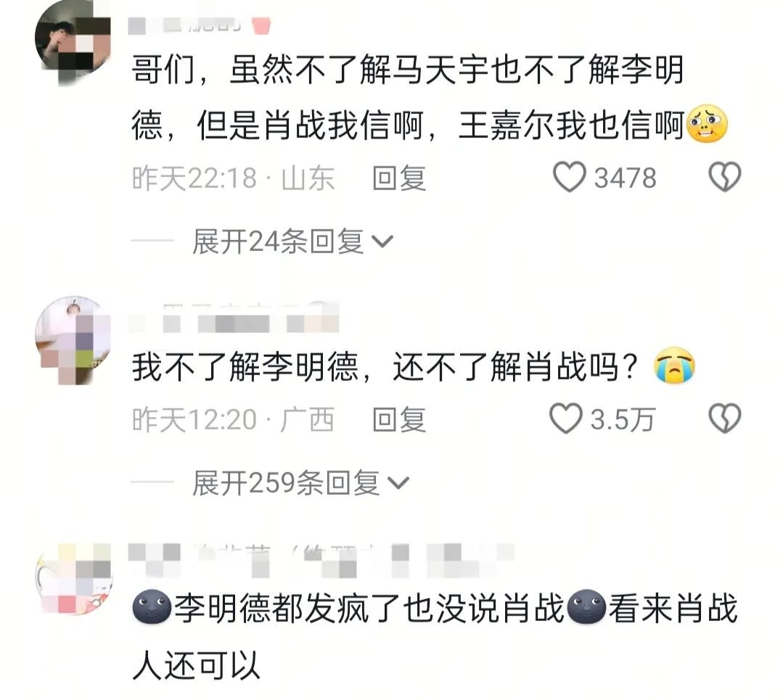Viewport: 783px width, 700px height.
Task: Select the comment 我不了解李明德，还不了解肖战吗
Action: click(x=414, y=367)
